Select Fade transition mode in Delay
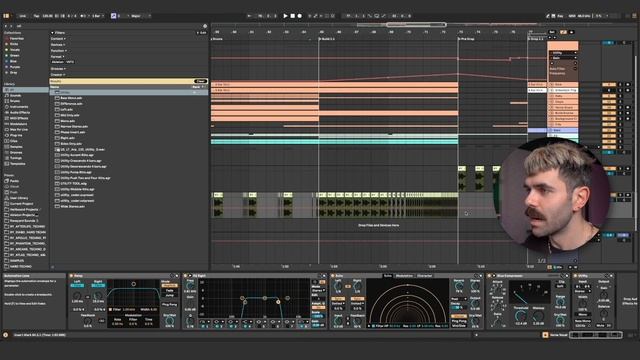640x360 pixels. coord(169,291)
